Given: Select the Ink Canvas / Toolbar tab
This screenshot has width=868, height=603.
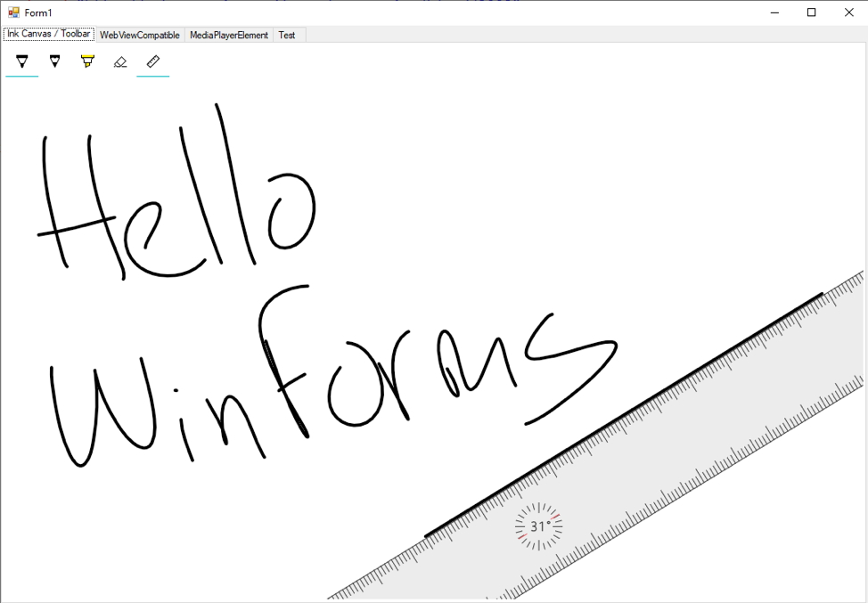Looking at the screenshot, I should 48,34.
